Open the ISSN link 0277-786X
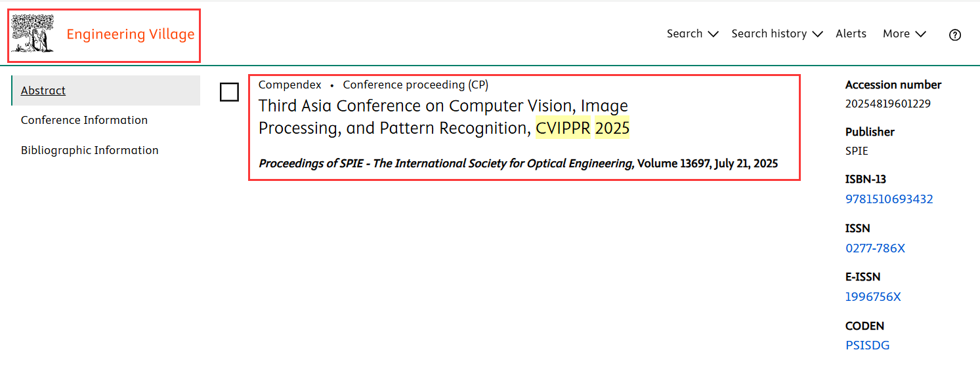This screenshot has height=373, width=980. click(875, 248)
